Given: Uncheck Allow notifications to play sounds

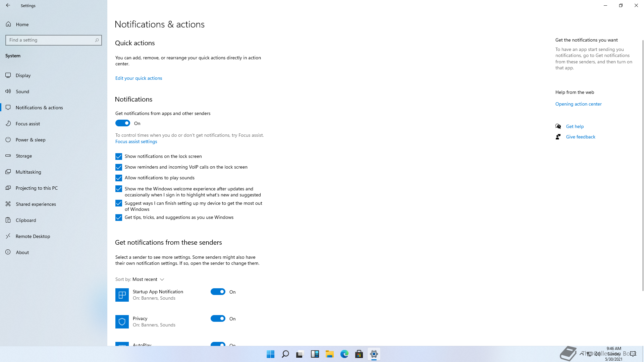Looking at the screenshot, I should 119,178.
